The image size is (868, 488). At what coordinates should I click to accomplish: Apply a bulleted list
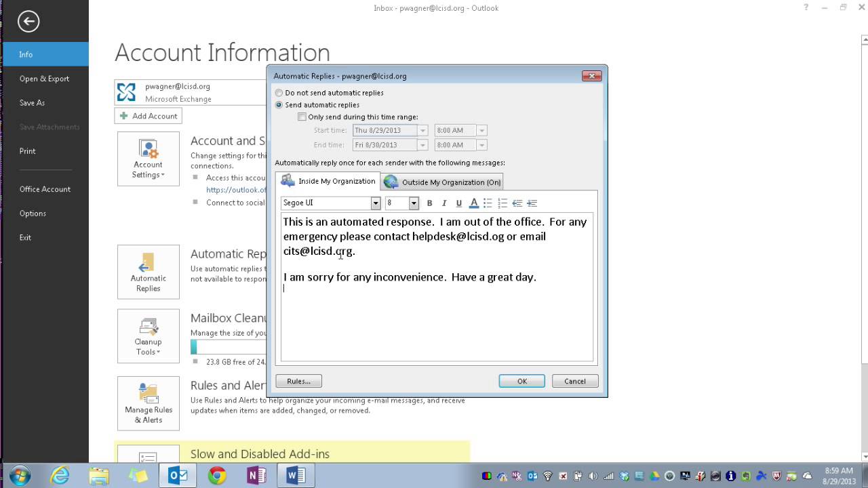(488, 203)
